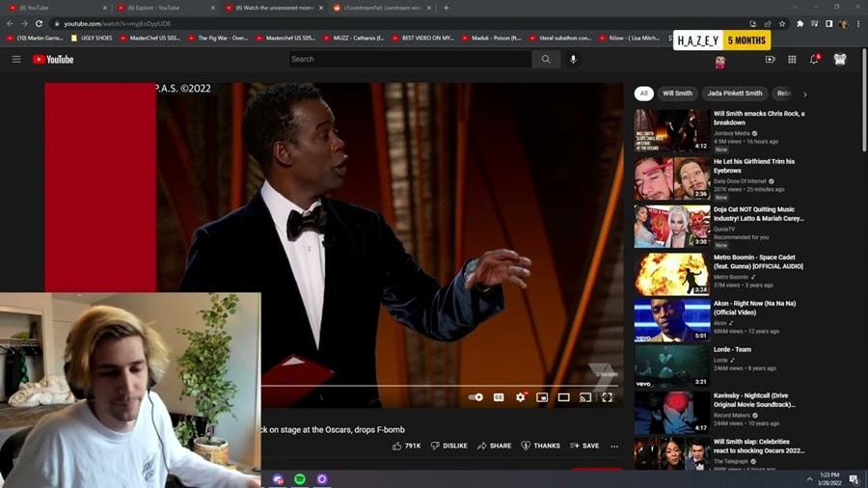
Task: Start voice search with the microphone
Action: tap(573, 59)
